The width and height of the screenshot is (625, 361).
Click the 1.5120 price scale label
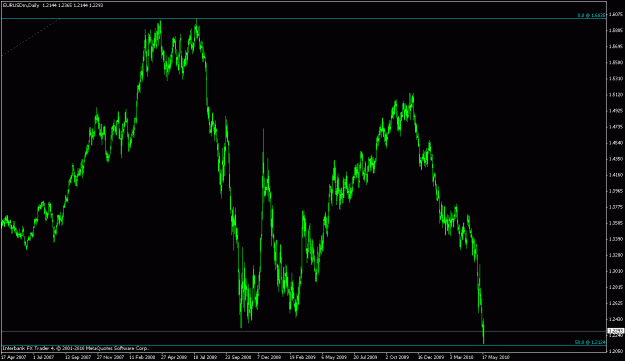[616, 94]
